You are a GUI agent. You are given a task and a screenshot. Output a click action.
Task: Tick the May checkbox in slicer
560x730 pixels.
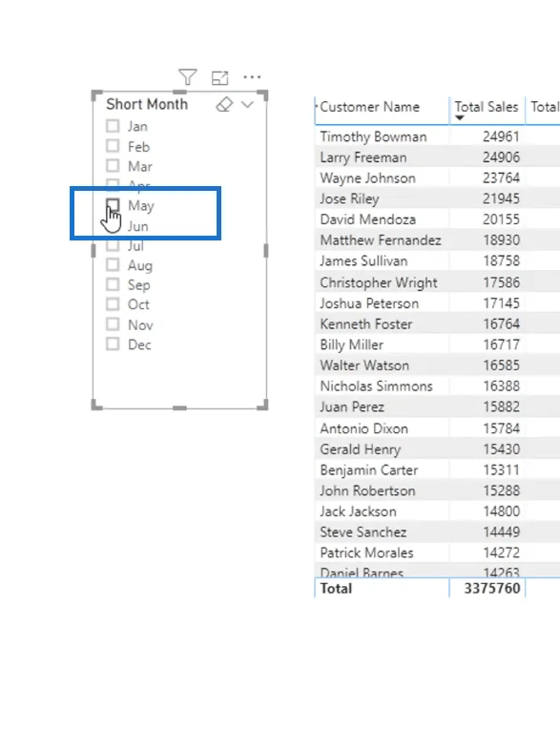[x=113, y=205]
